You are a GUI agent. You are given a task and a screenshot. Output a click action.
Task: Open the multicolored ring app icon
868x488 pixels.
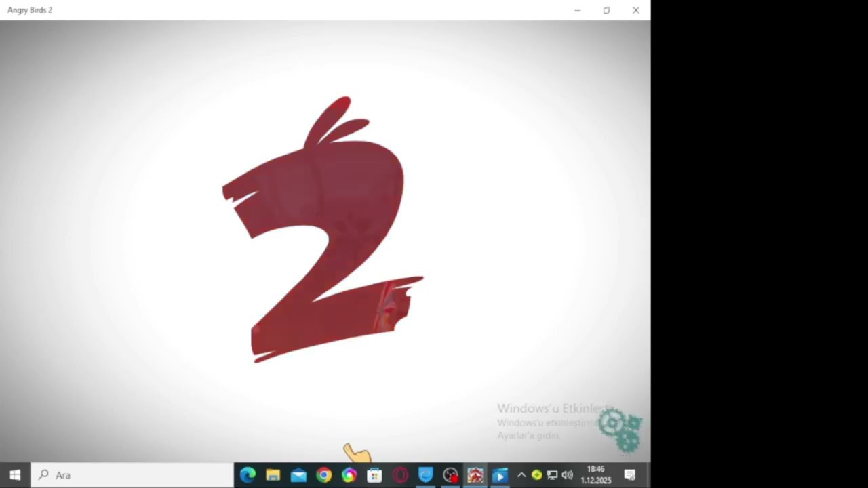[349, 475]
